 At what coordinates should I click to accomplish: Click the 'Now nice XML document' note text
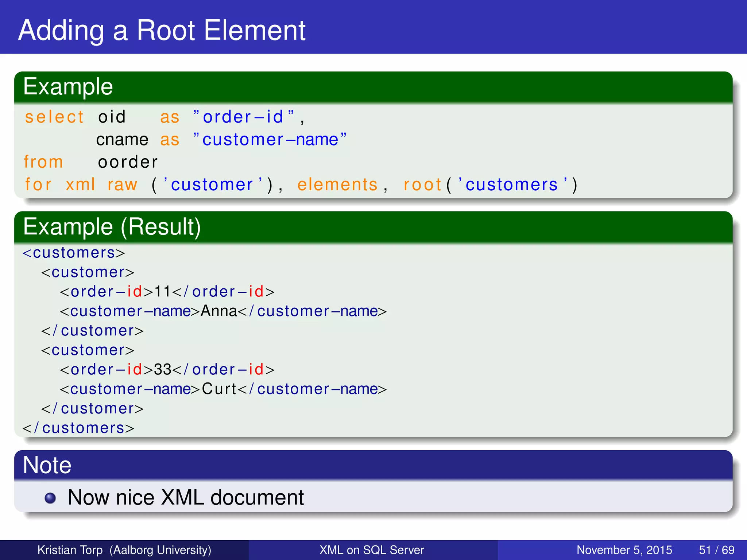pyautogui.click(x=186, y=497)
